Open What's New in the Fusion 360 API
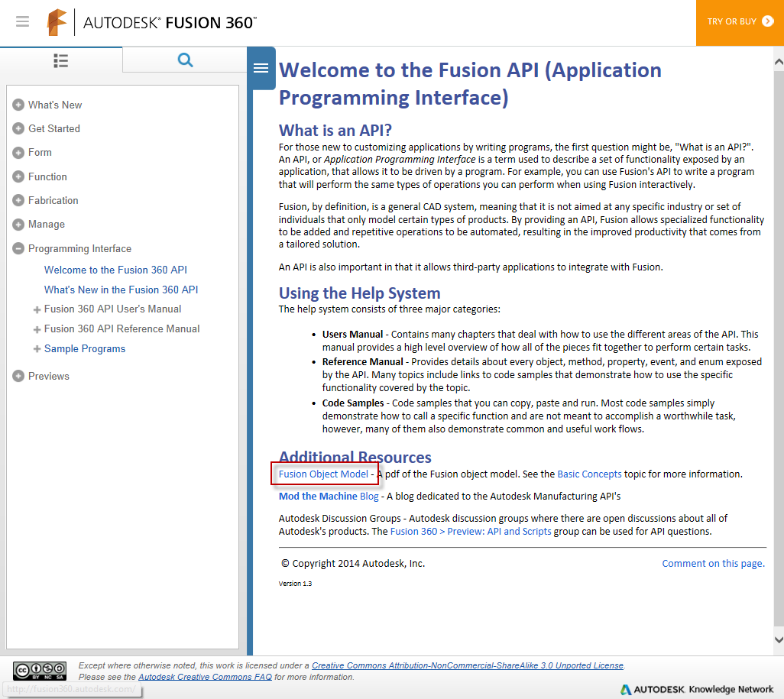The width and height of the screenshot is (784, 699). point(121,290)
